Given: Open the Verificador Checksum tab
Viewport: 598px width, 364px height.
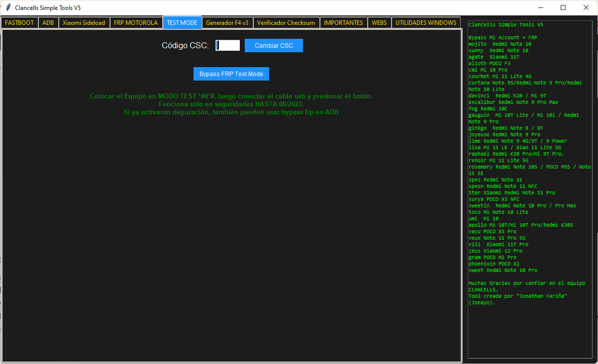Looking at the screenshot, I should tap(287, 22).
